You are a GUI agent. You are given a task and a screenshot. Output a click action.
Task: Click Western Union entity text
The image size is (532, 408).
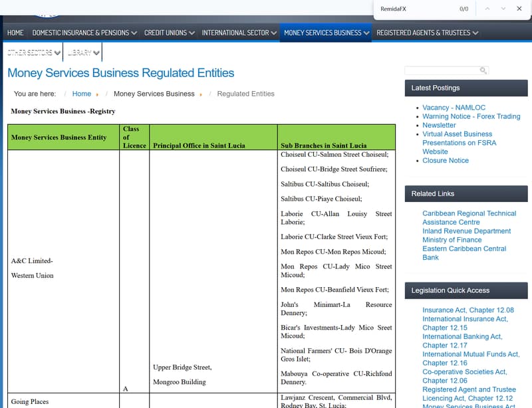[x=32, y=275]
